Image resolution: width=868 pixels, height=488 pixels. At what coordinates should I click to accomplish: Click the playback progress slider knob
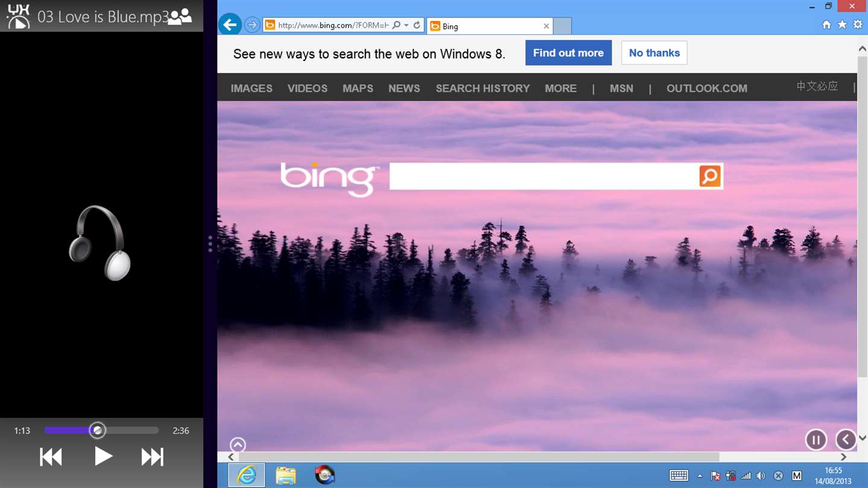[x=98, y=430]
